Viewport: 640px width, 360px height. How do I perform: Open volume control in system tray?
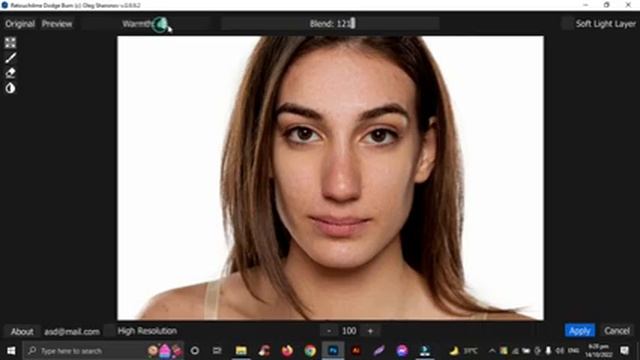click(559, 351)
